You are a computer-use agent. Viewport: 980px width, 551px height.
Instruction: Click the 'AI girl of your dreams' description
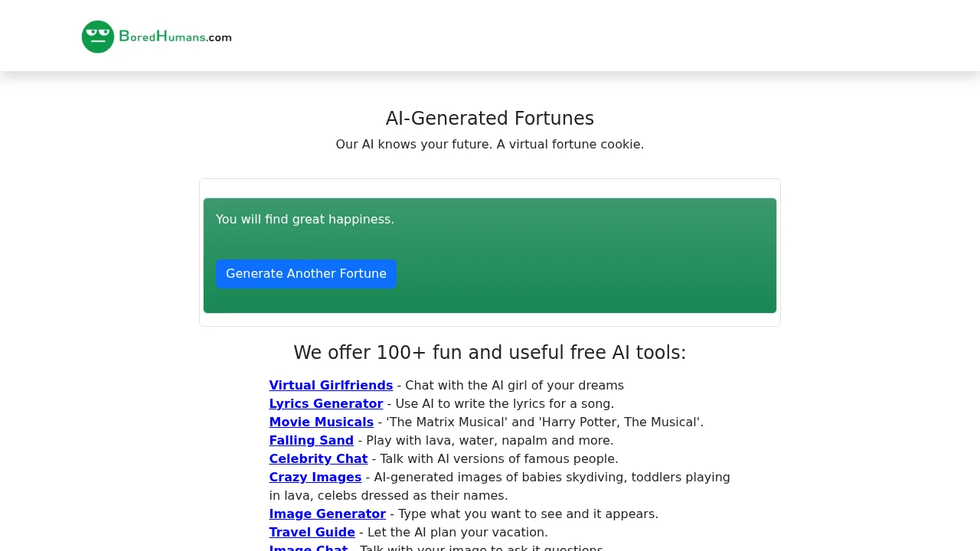tap(514, 385)
